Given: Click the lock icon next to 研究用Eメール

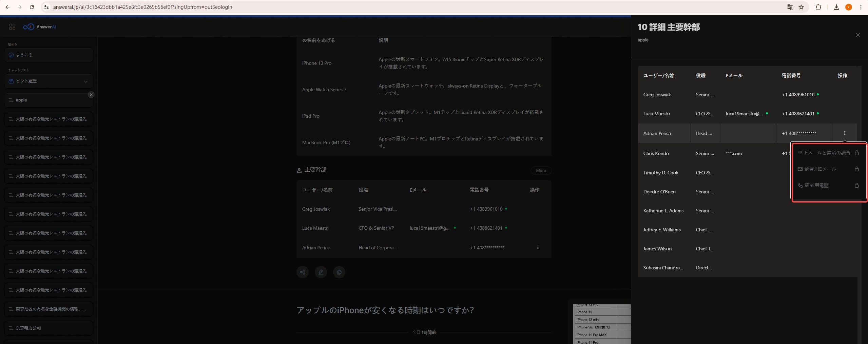Looking at the screenshot, I should [856, 169].
